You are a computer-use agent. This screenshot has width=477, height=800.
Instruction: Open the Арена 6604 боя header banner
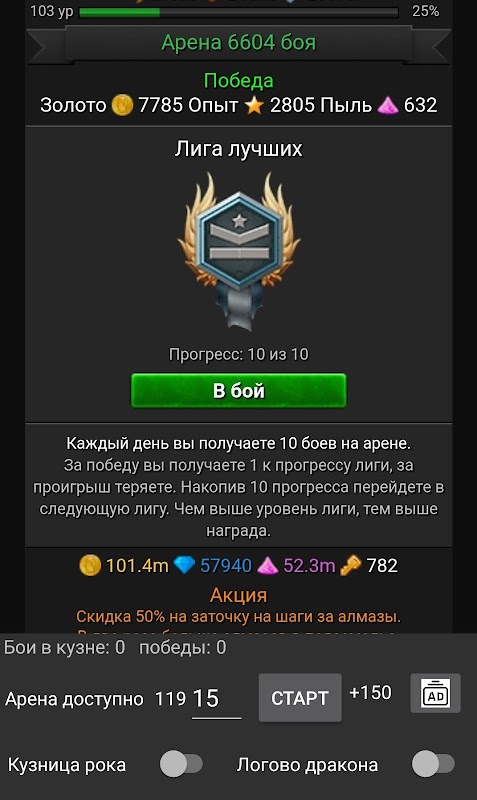239,43
